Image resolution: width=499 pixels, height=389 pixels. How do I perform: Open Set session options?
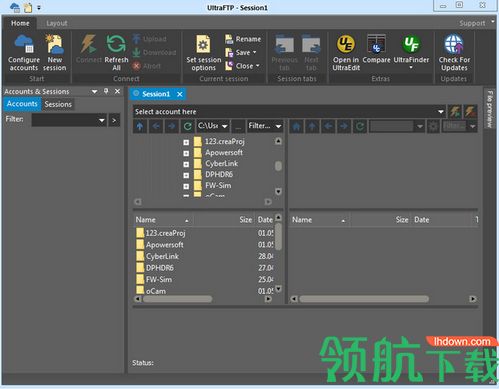(203, 53)
